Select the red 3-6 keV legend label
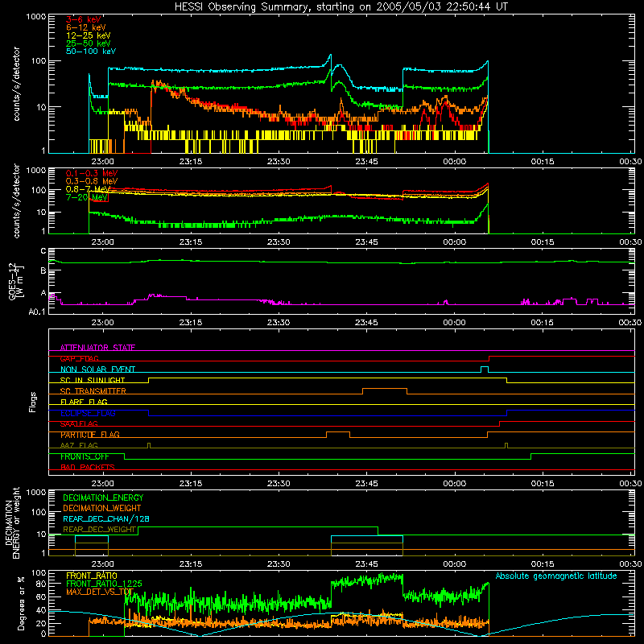The image size is (644, 644). [84, 19]
